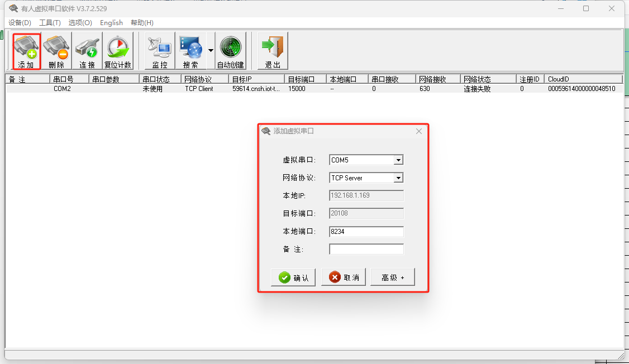Open the 设备(D) menu
The width and height of the screenshot is (629, 364).
click(x=20, y=23)
